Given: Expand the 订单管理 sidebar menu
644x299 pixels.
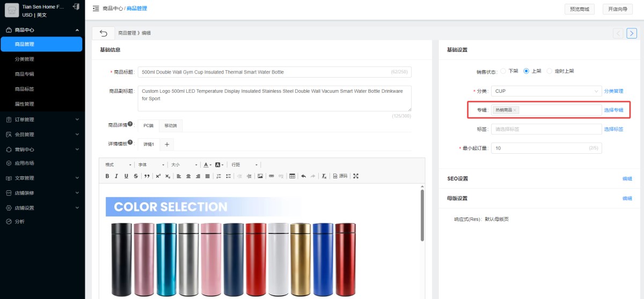Looking at the screenshot, I should tap(42, 119).
